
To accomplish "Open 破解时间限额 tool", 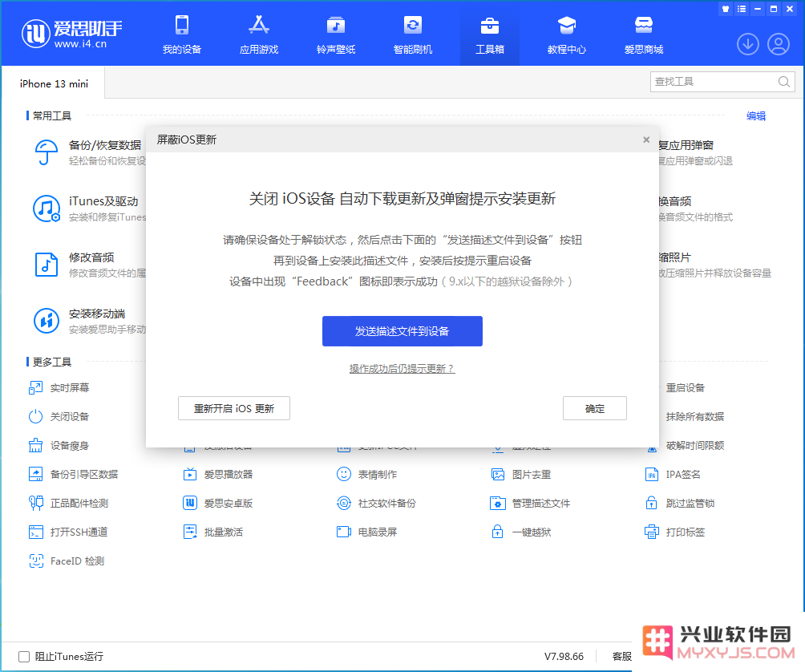I will pos(685,446).
